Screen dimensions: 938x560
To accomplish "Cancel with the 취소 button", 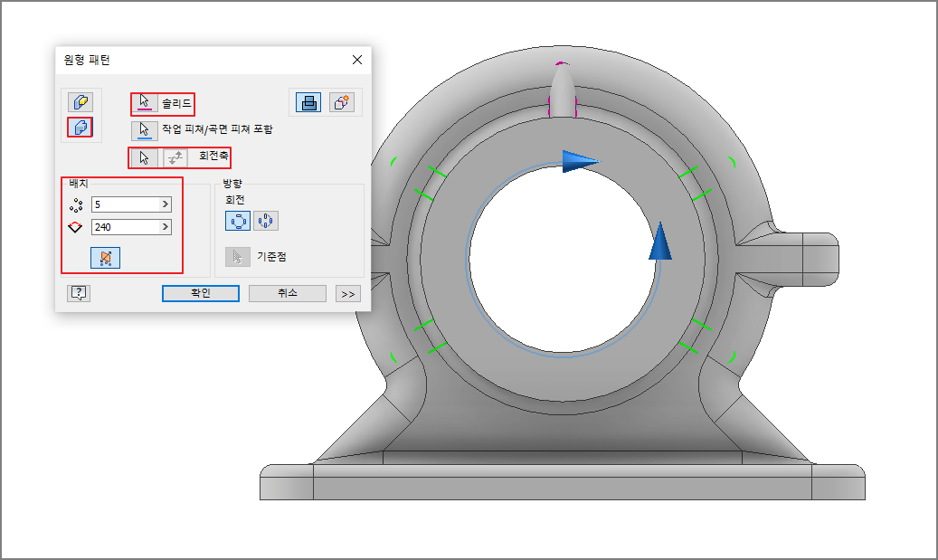I will [287, 293].
